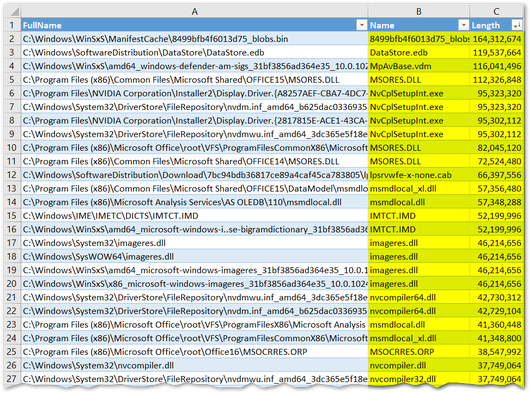The height and width of the screenshot is (394, 530).
Task: Select the MpAvBase.vdm name cell
Action: point(419,66)
